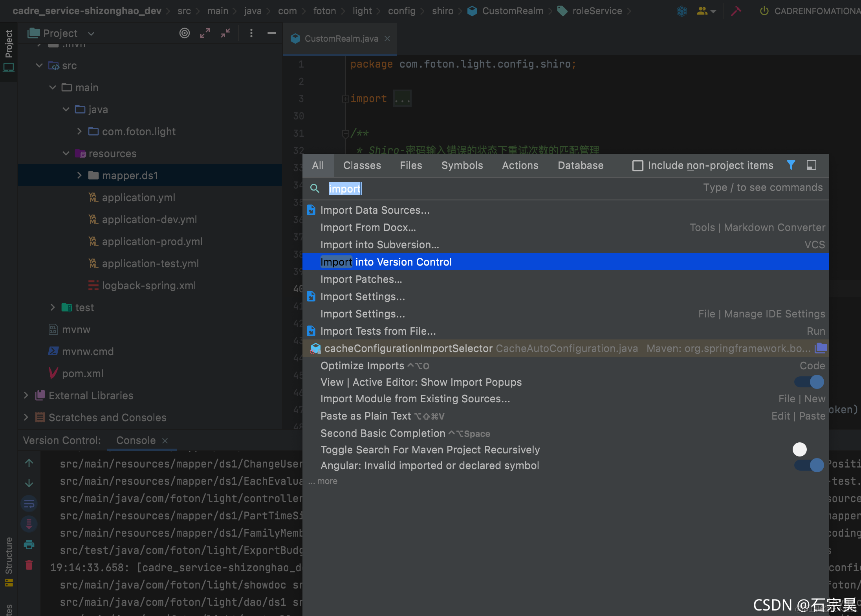Click the ... more link in results

tap(323, 481)
